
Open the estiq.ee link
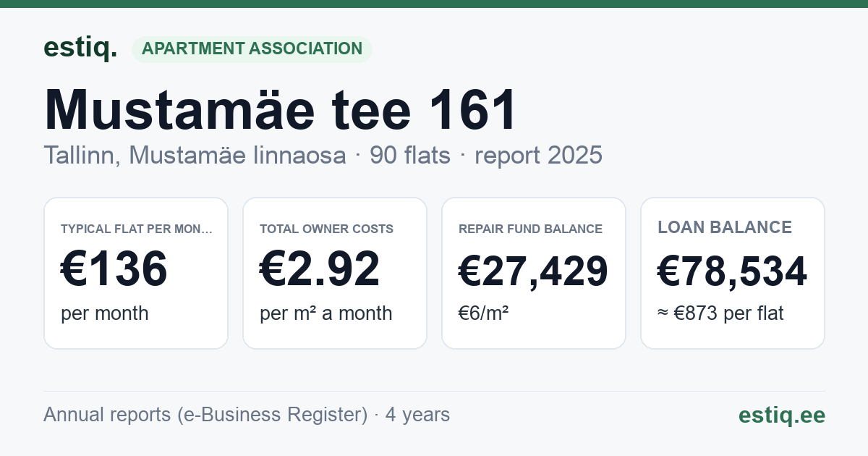point(782,415)
